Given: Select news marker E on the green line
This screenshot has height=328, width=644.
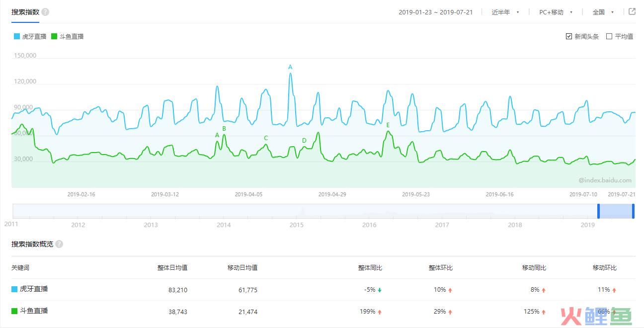Looking at the screenshot, I should [388, 125].
